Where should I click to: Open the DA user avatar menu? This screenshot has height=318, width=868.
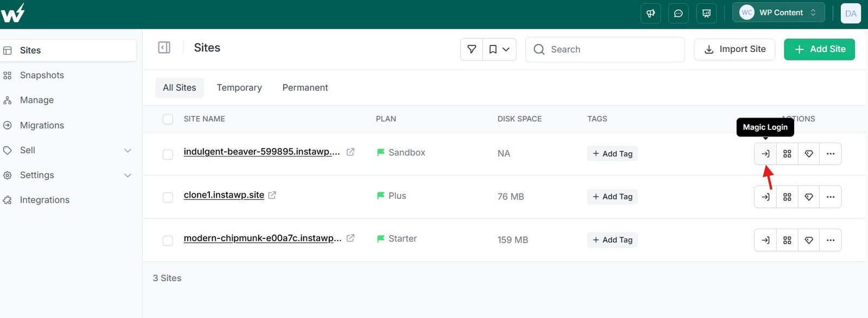point(851,14)
